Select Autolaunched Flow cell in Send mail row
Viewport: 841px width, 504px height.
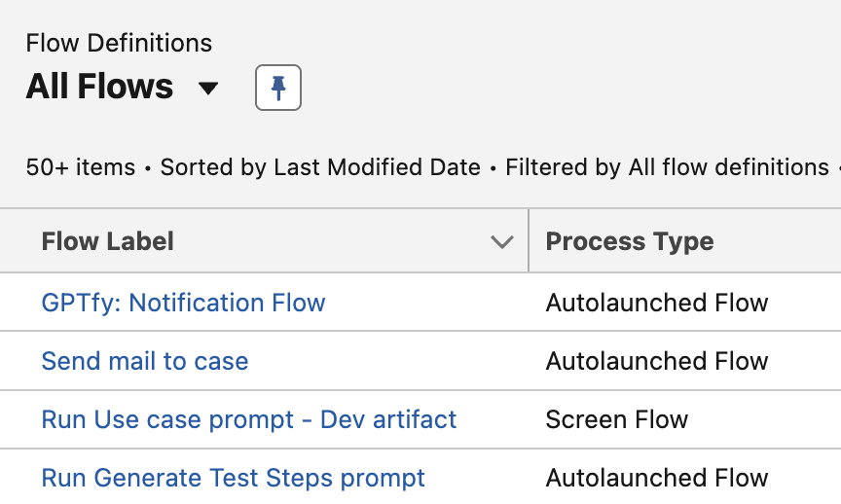click(657, 361)
